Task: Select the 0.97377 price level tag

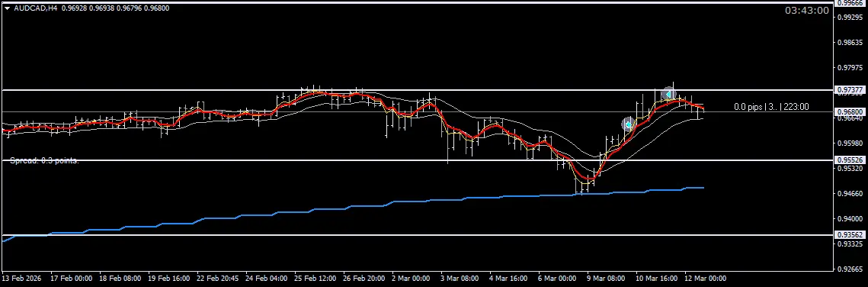Action: pos(850,90)
